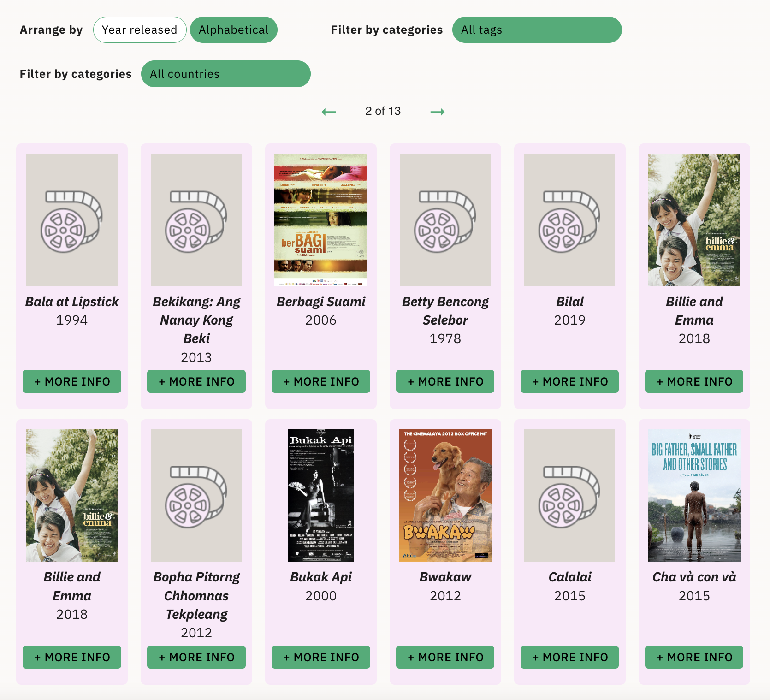Go to next page with right arrow
Image resolution: width=770 pixels, height=700 pixels.
click(437, 112)
